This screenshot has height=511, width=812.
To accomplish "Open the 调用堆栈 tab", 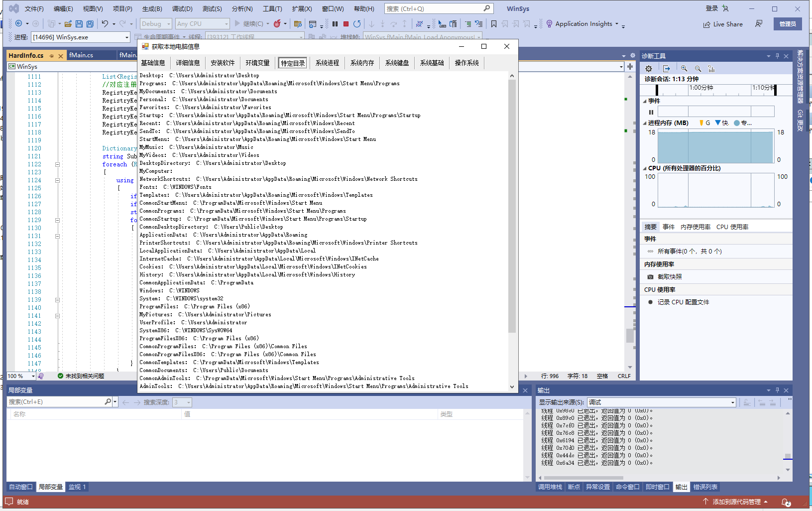I will pyautogui.click(x=550, y=487).
